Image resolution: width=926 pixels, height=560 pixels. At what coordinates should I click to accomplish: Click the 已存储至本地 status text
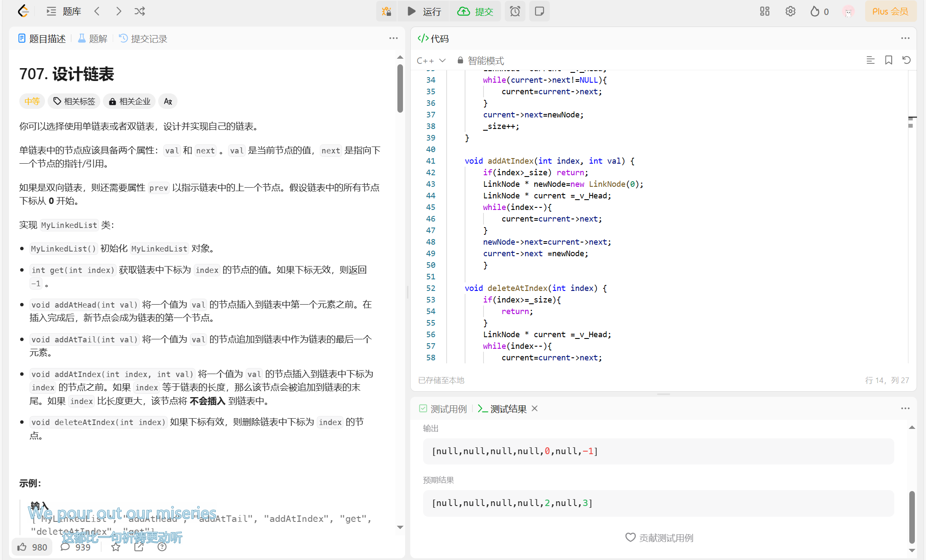click(441, 380)
